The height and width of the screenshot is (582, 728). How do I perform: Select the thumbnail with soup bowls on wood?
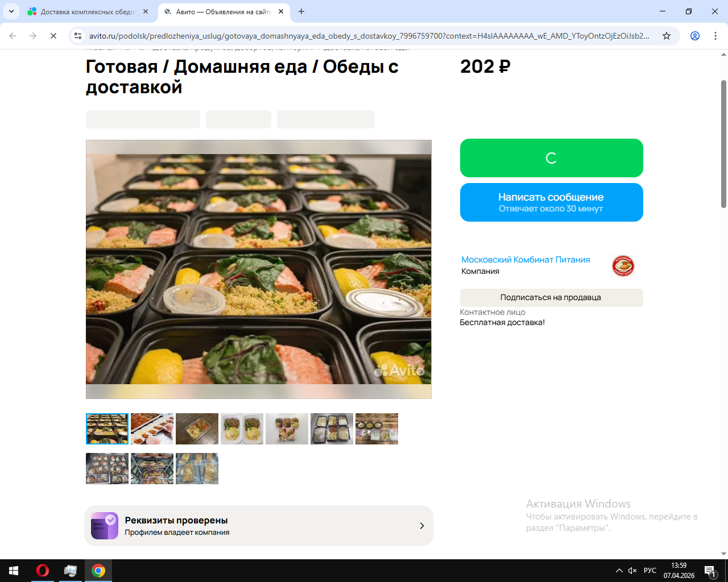377,429
